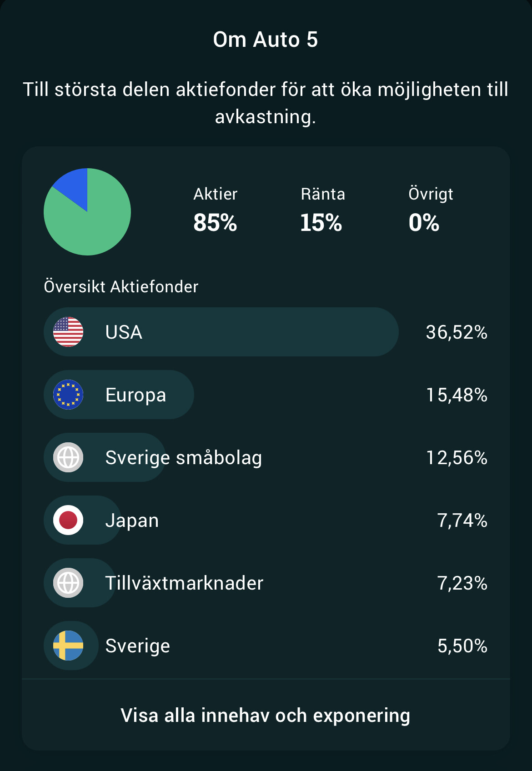Click the globe icon beside Tillväxtmarknader

pos(68,583)
